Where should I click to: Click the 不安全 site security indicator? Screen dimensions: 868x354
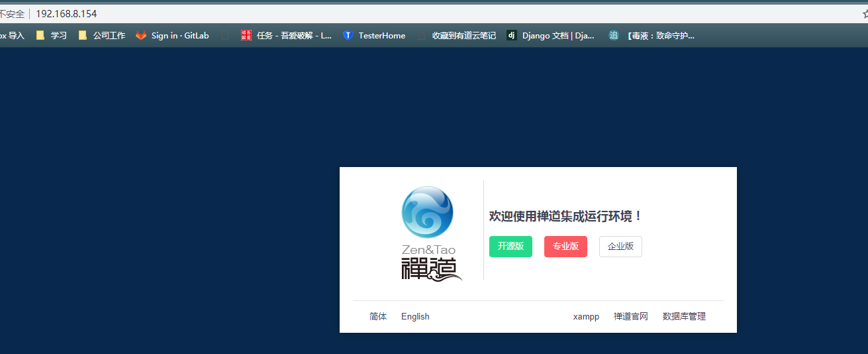tap(12, 14)
